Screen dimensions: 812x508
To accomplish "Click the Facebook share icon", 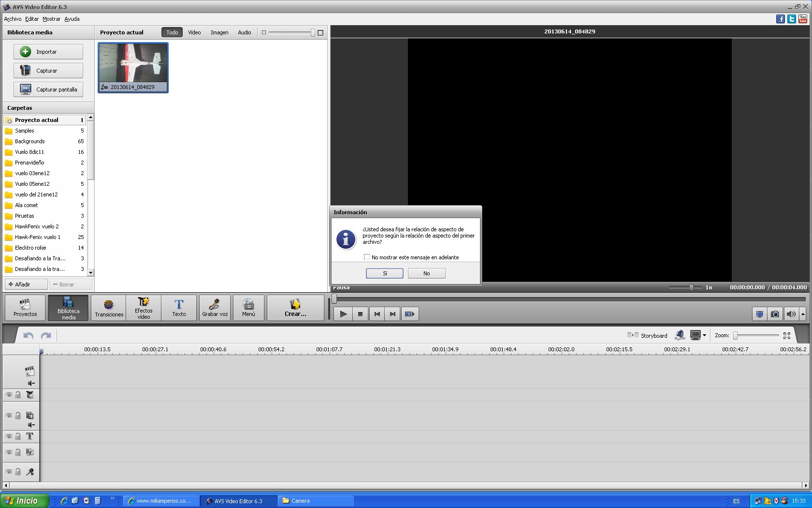I will (780, 19).
